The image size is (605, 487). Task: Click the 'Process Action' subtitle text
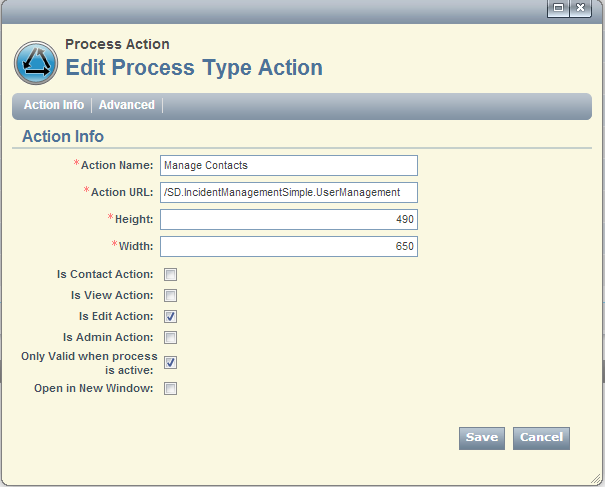pyautogui.click(x=117, y=44)
